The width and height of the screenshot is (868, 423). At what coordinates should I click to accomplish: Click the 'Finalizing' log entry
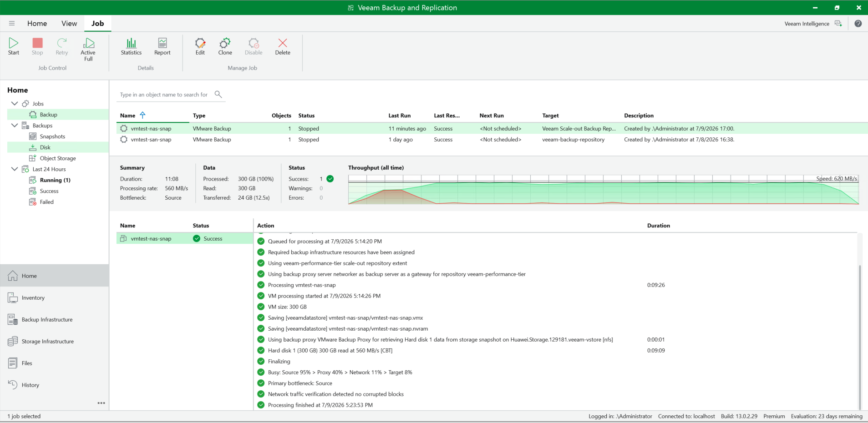tap(279, 362)
